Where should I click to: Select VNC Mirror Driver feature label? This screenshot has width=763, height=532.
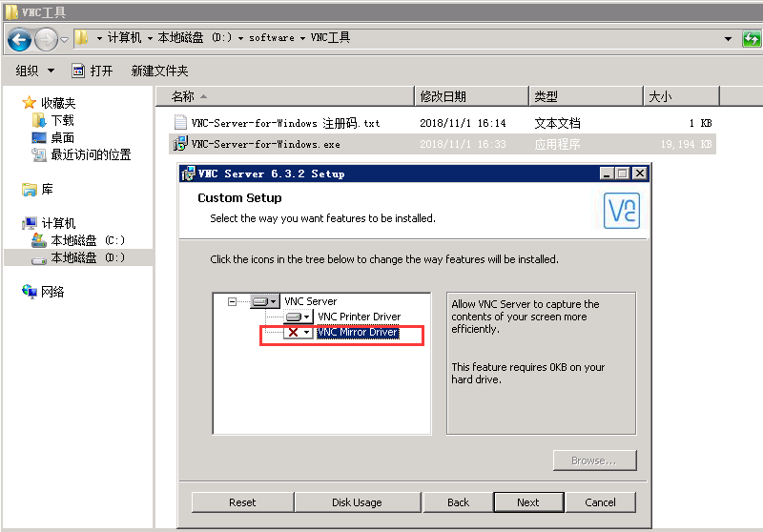coord(358,332)
